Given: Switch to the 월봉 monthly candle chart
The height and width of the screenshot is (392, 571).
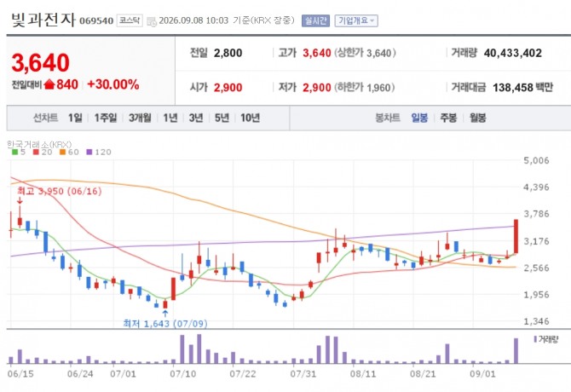Looking at the screenshot, I should pyautogui.click(x=477, y=118).
